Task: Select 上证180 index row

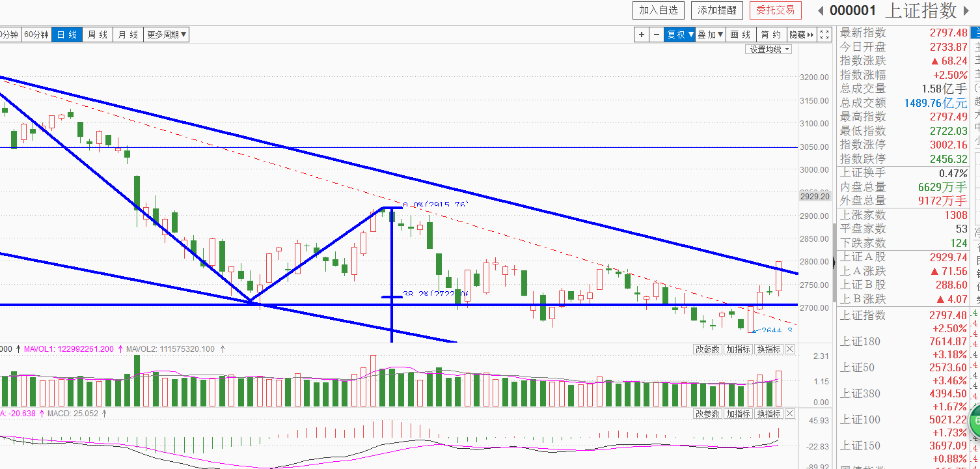Action: pyautogui.click(x=903, y=348)
